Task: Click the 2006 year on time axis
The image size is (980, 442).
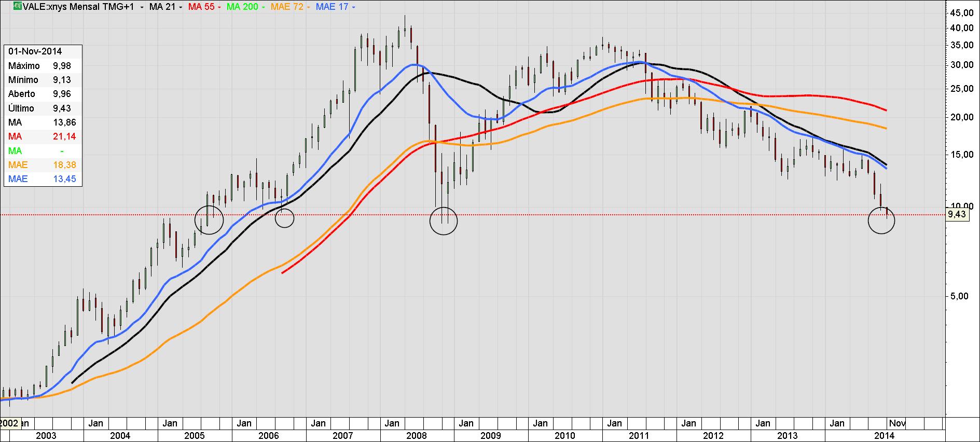Action: pos(268,436)
